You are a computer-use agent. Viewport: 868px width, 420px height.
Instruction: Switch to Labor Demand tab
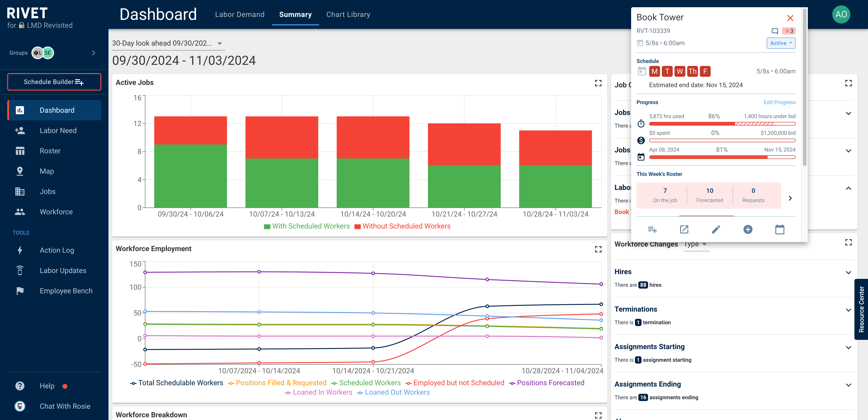tap(240, 14)
